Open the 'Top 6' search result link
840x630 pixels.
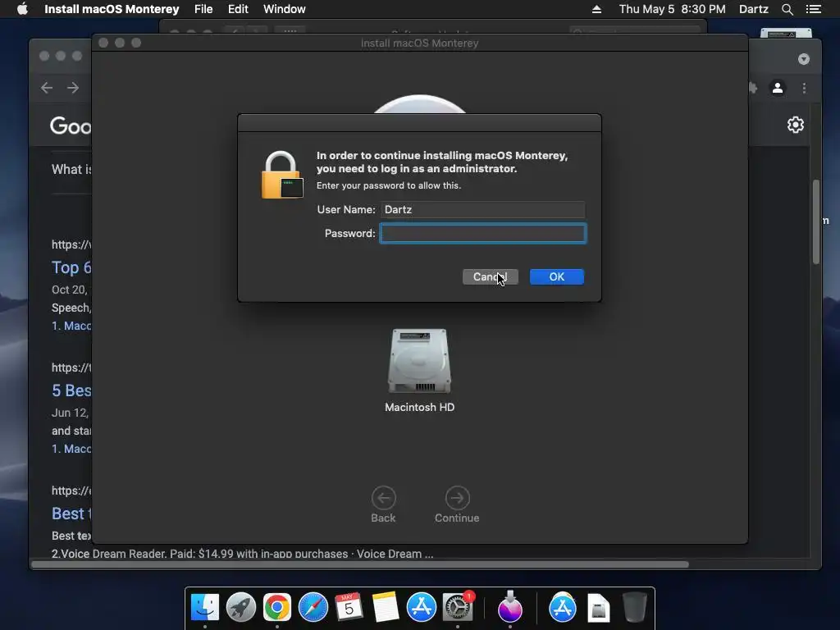71,267
